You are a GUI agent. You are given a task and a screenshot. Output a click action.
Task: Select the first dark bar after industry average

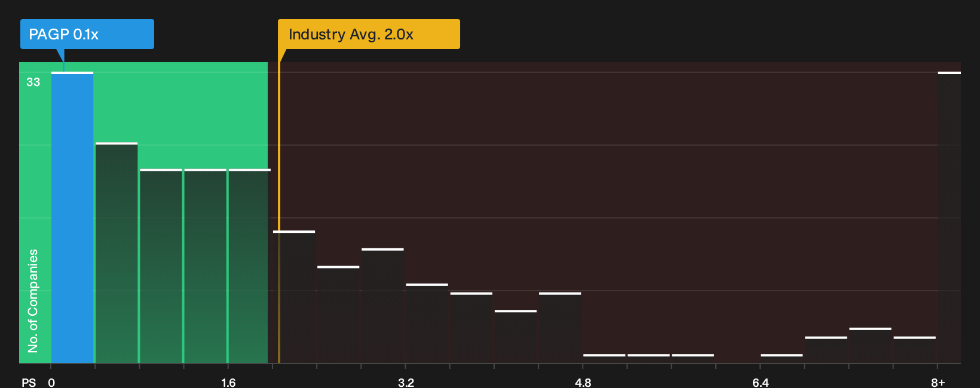(x=294, y=297)
